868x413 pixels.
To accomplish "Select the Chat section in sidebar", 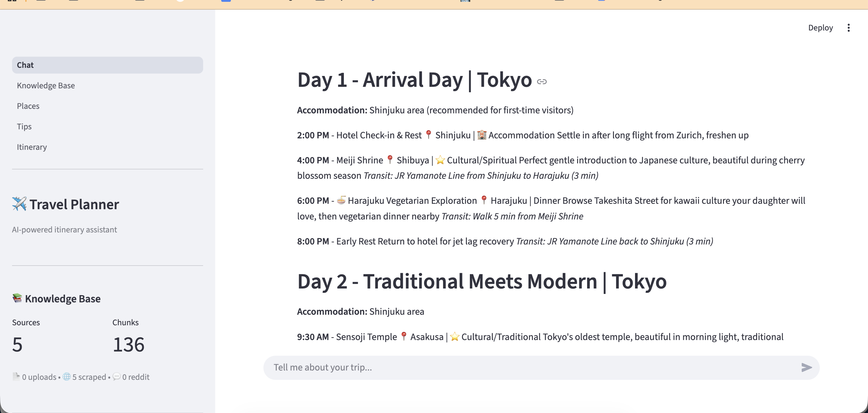I will coord(25,65).
